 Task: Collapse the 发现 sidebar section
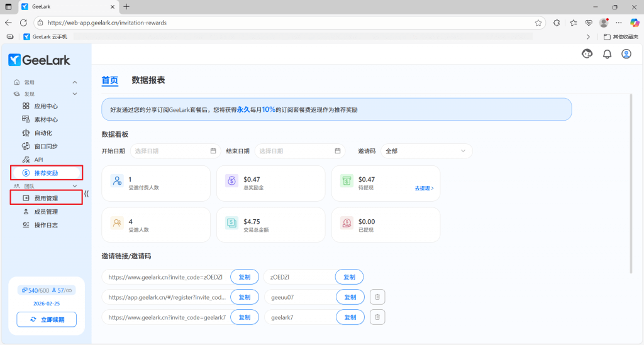click(75, 94)
